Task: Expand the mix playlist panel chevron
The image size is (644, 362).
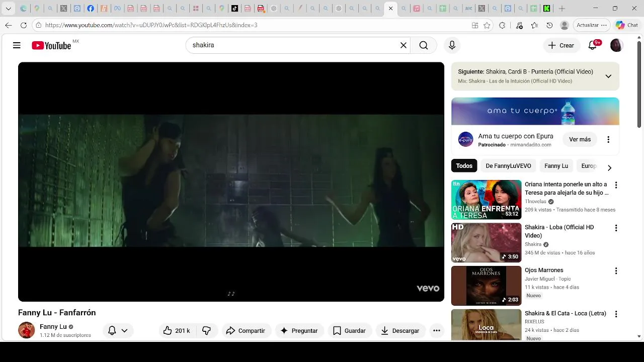Action: point(608,76)
